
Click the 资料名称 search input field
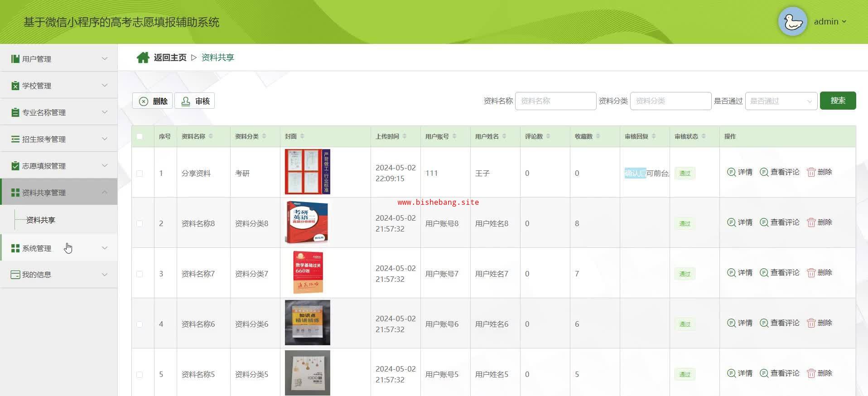[x=555, y=101]
